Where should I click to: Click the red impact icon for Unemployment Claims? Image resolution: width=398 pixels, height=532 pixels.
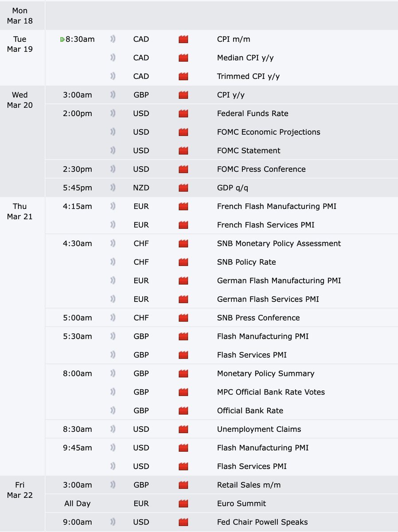pyautogui.click(x=183, y=429)
